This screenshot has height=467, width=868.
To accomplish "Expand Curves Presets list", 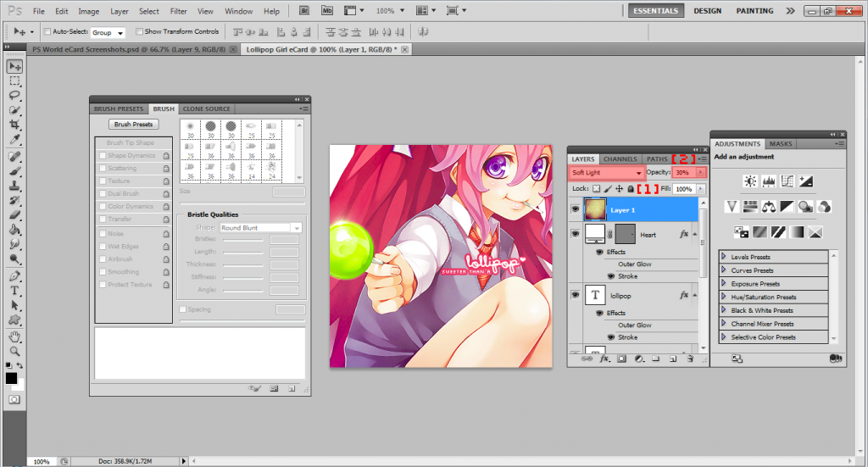I will 724,270.
